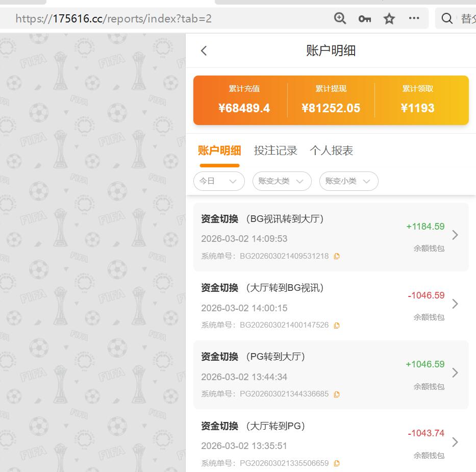
Task: Open the 今日 date filter dropdown
Action: tap(219, 181)
